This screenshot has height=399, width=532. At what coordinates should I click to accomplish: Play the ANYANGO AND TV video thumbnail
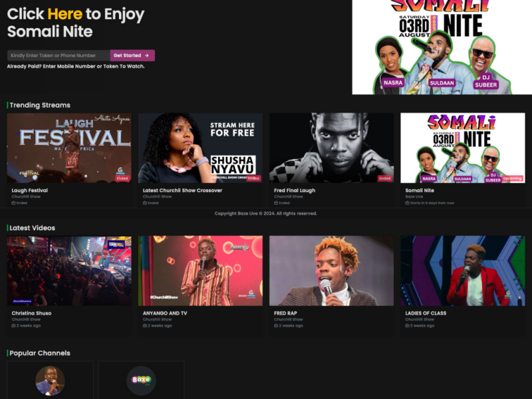[x=200, y=271]
